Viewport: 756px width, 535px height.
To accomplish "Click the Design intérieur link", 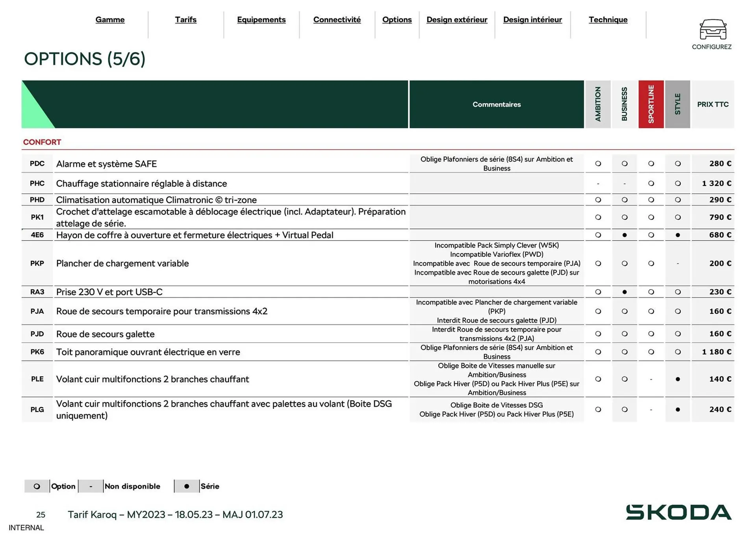I will coord(532,20).
